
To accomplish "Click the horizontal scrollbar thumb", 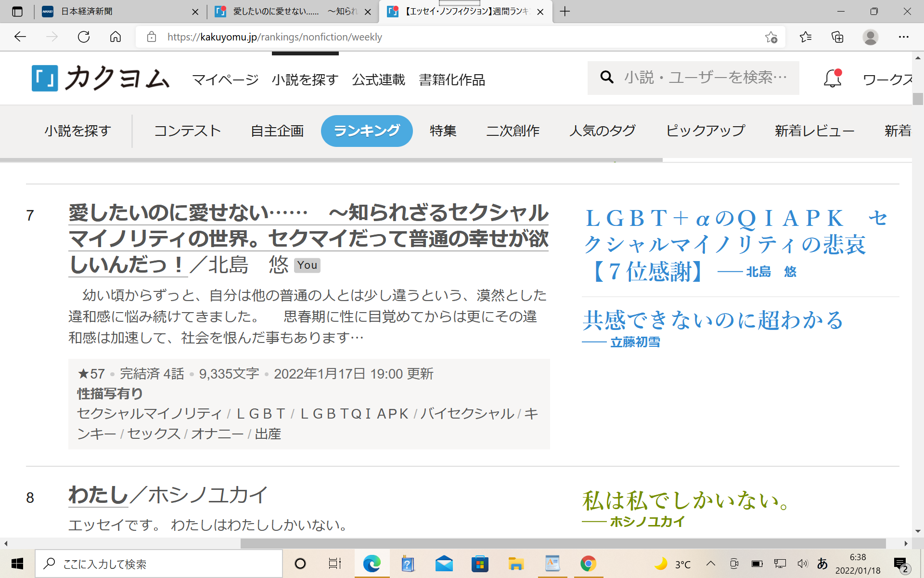I will (x=563, y=543).
